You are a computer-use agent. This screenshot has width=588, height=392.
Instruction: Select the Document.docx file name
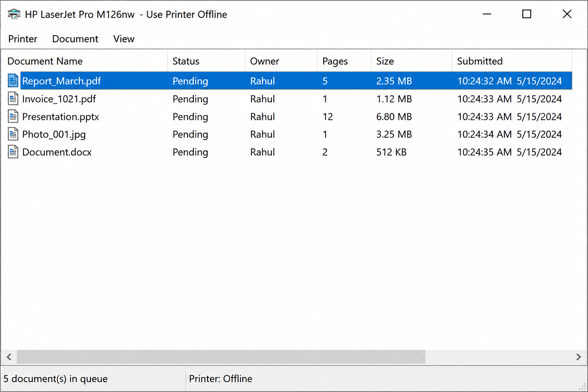[57, 152]
